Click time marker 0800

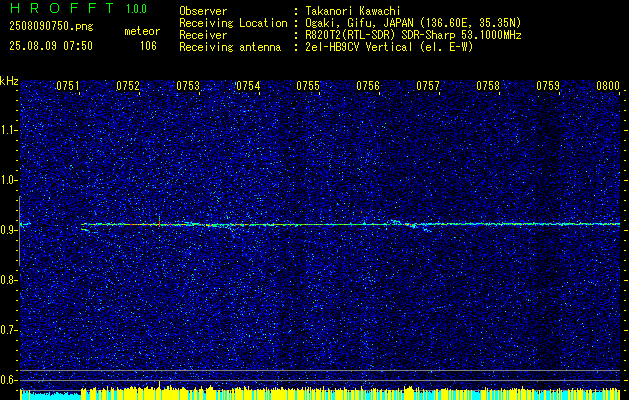(x=608, y=86)
